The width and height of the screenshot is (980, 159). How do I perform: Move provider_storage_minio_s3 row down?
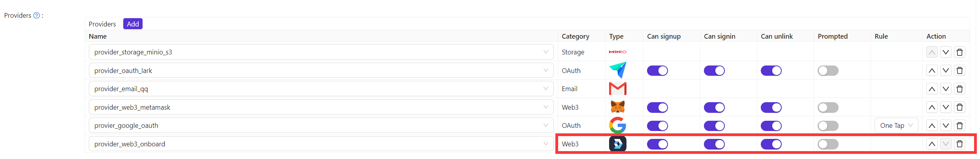(946, 52)
